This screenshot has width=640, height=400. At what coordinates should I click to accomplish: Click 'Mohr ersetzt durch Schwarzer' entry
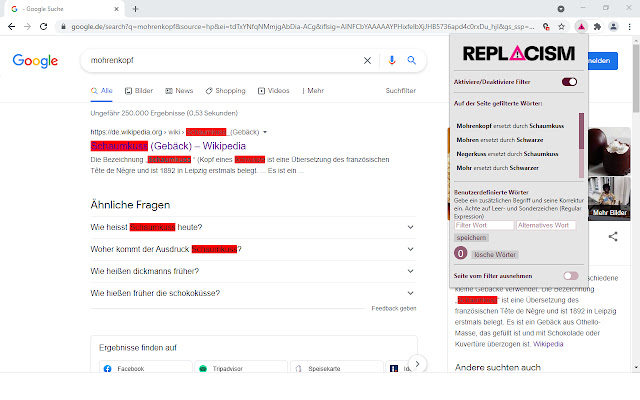coord(497,168)
